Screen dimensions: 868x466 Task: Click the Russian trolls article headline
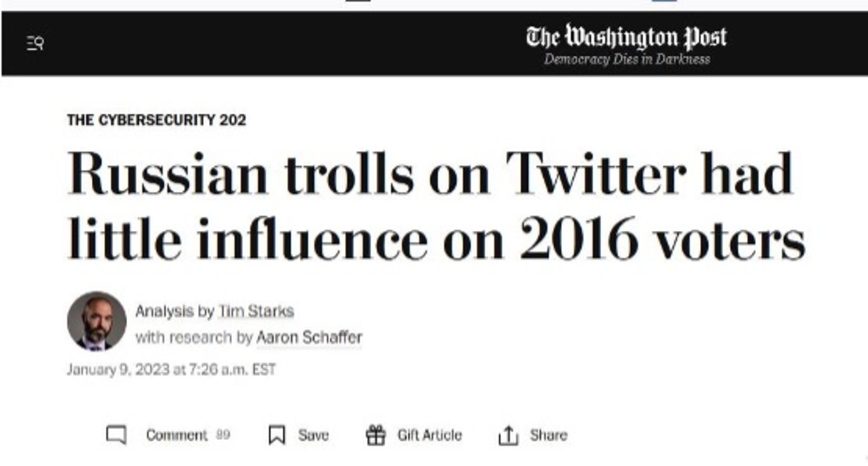click(x=436, y=206)
